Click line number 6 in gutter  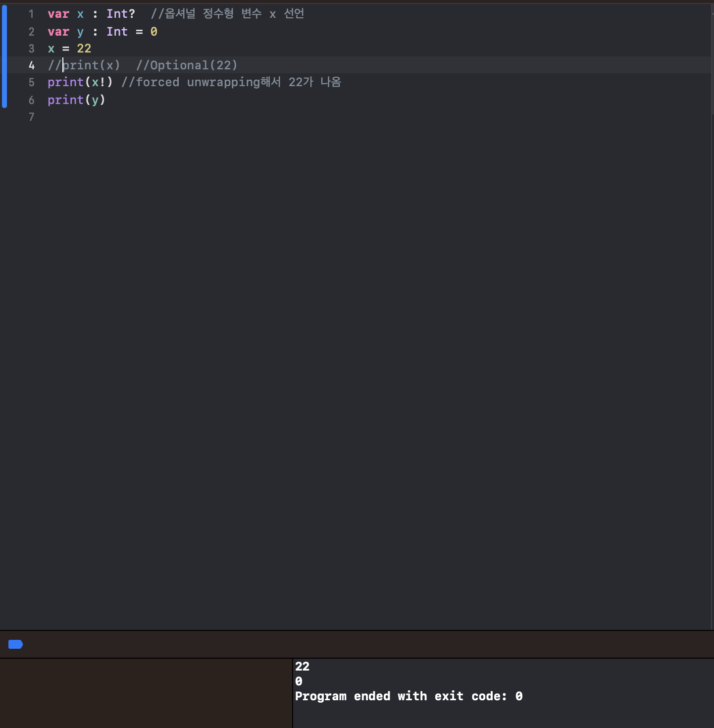coord(31,100)
